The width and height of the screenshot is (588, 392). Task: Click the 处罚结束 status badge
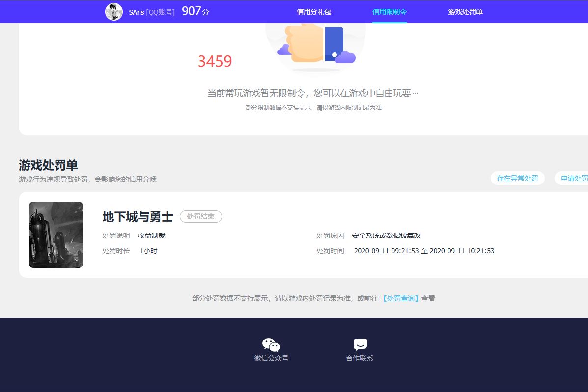pos(200,216)
